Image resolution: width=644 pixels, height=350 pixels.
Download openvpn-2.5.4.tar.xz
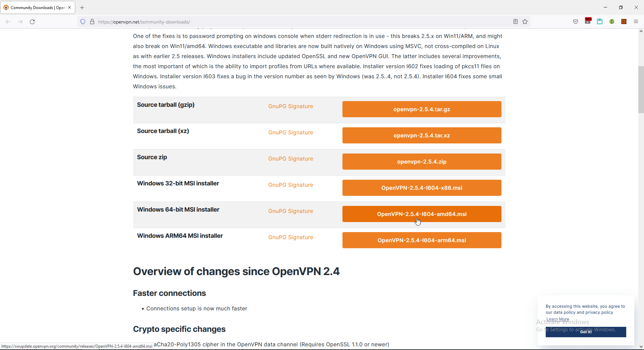422,135
